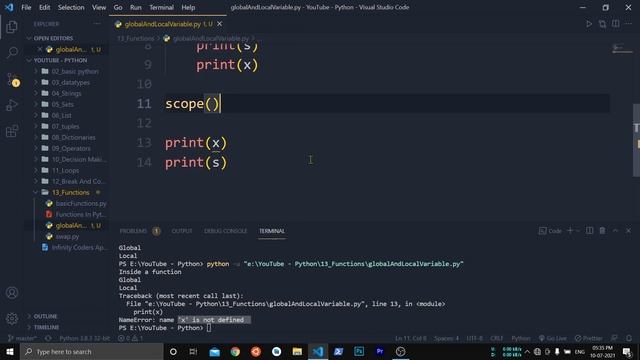The image size is (640, 360).
Task: Open the View menu
Action: click(99, 7)
